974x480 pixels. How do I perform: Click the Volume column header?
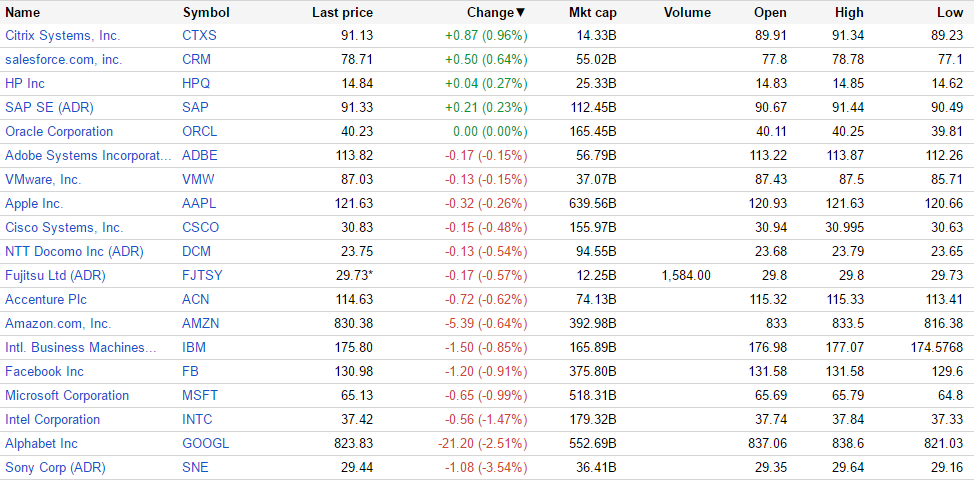tap(687, 13)
